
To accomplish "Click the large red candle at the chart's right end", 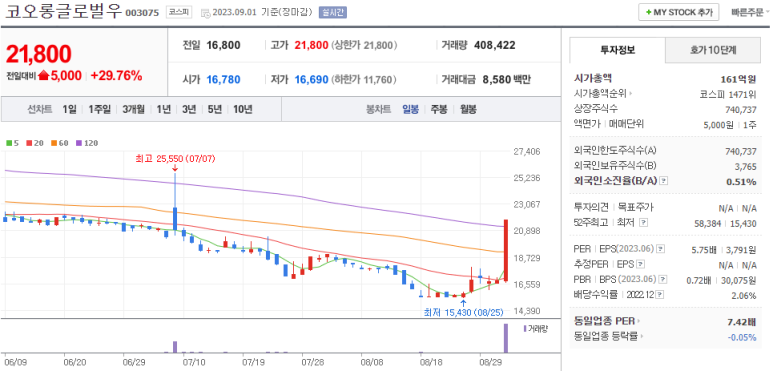I will click(506, 251).
